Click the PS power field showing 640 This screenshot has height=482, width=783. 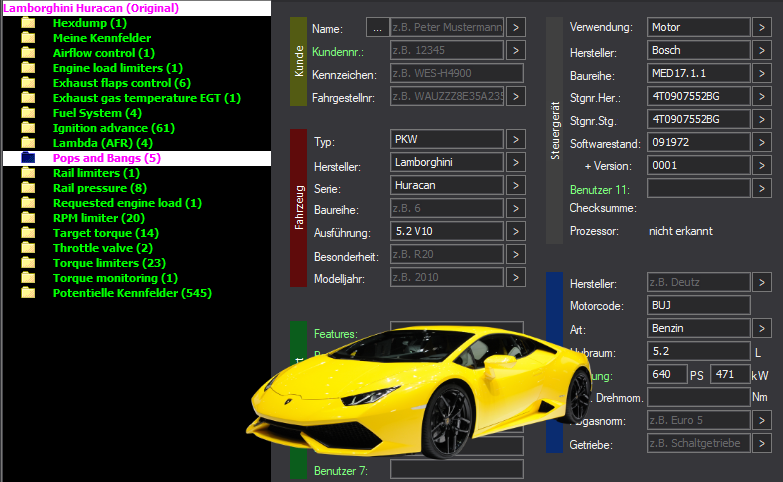[667, 374]
